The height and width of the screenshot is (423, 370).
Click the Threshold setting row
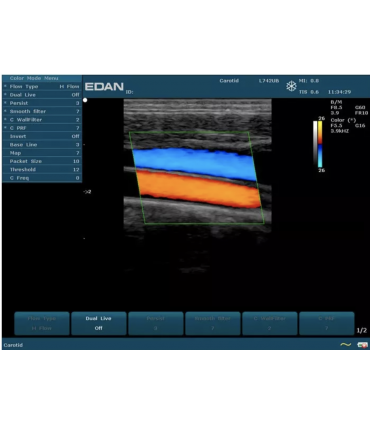coord(42,170)
